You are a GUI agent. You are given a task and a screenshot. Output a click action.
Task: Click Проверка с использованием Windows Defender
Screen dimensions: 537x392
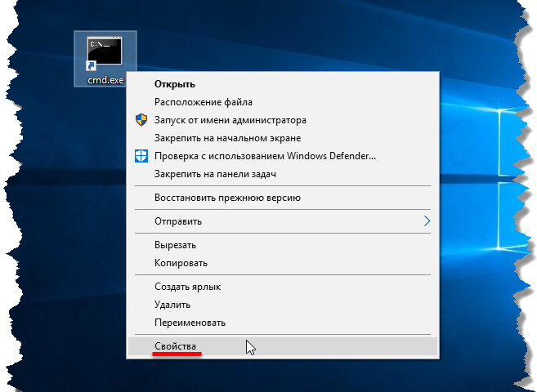point(283,156)
